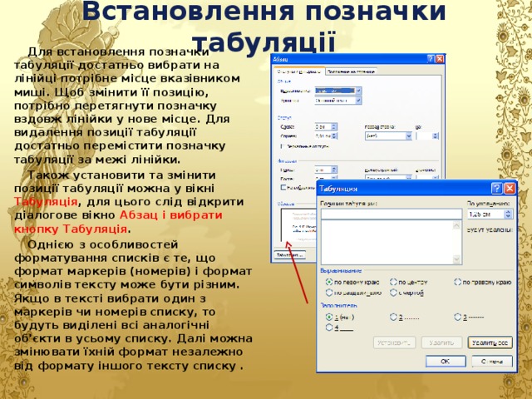532x399 pixels.
Task: Open the Положение на странице tab in Абзац
Action: pyautogui.click(x=351, y=71)
